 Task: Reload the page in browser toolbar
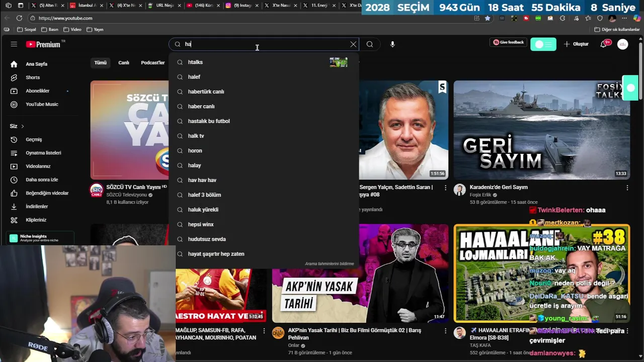pyautogui.click(x=19, y=18)
